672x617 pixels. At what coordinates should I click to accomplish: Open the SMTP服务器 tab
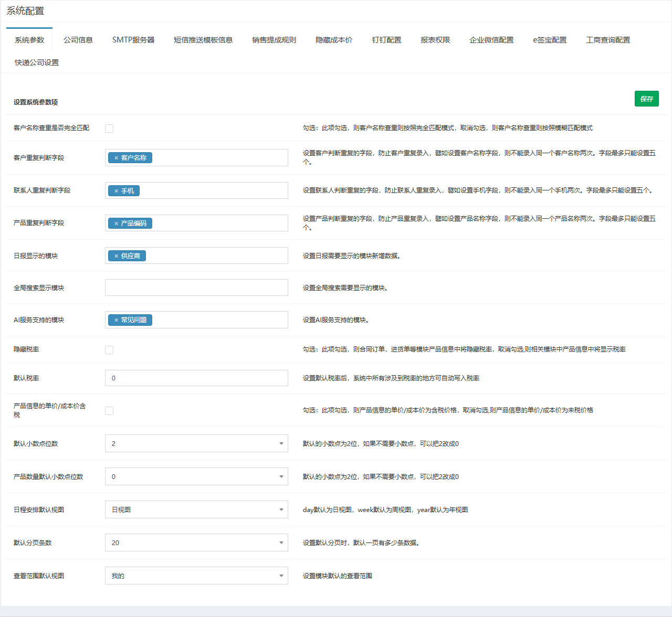133,40
